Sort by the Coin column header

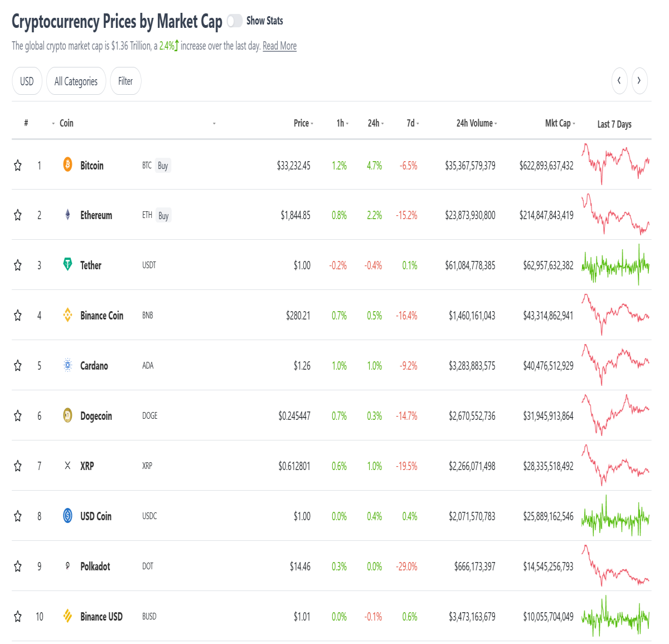66,123
